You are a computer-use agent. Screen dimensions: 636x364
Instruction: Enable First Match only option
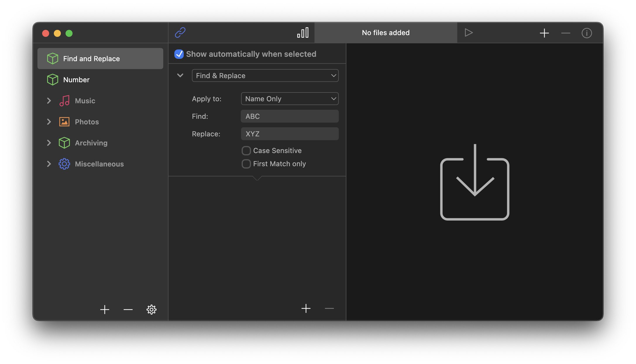point(246,164)
